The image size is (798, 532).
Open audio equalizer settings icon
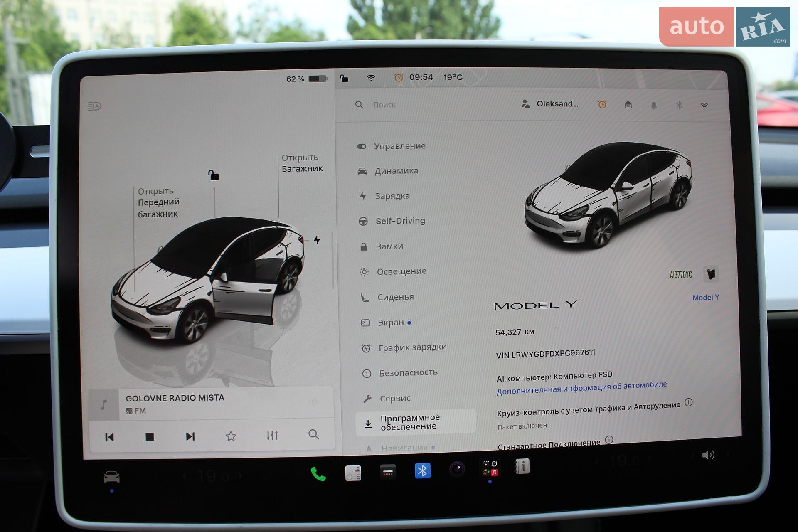272,435
